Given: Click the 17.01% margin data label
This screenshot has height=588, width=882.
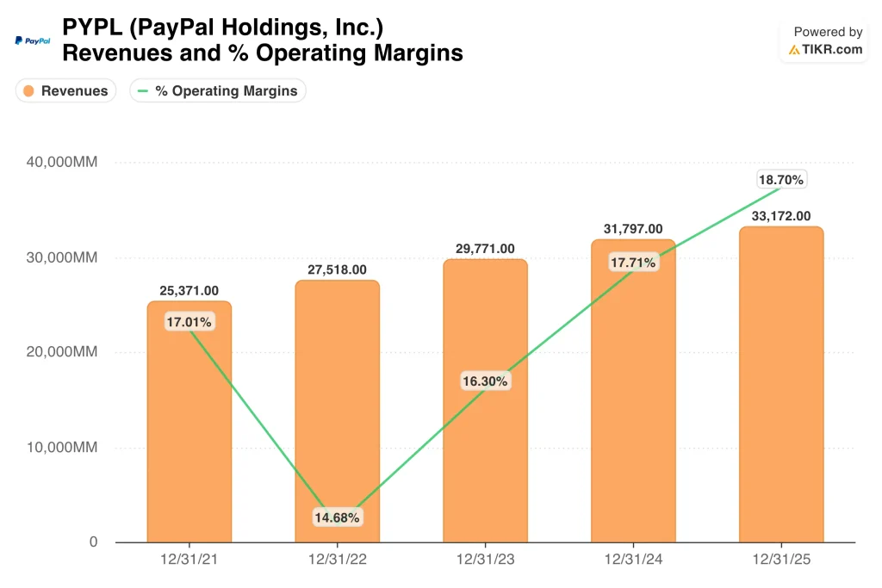Looking at the screenshot, I should [x=189, y=322].
